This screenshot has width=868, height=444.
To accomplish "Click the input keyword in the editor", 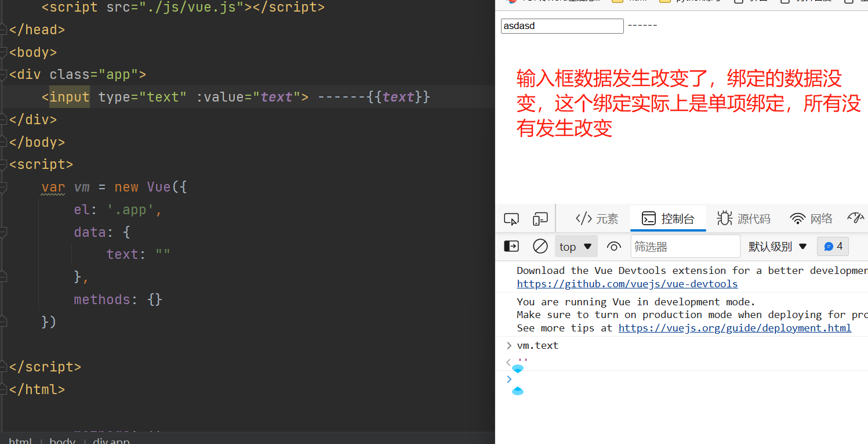I will tap(69, 97).
